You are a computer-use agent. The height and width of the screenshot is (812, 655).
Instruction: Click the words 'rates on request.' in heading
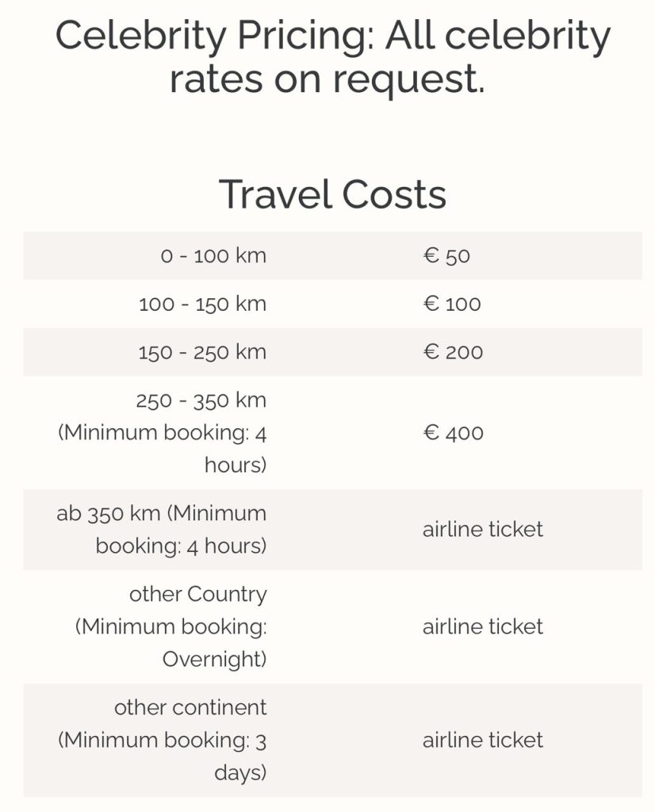point(327,79)
